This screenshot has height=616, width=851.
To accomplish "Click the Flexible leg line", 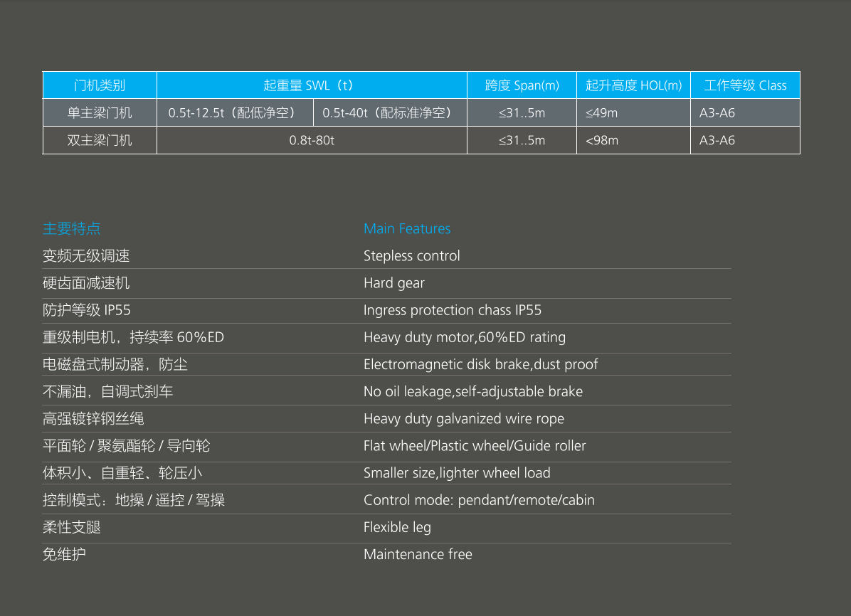I will (397, 528).
